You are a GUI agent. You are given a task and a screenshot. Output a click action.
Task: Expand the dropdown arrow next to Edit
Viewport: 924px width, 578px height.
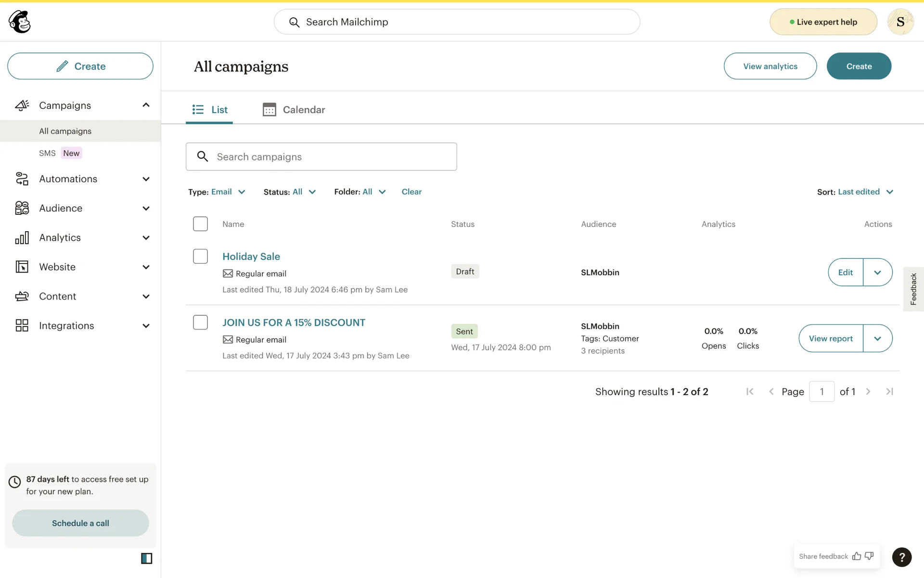(x=877, y=272)
